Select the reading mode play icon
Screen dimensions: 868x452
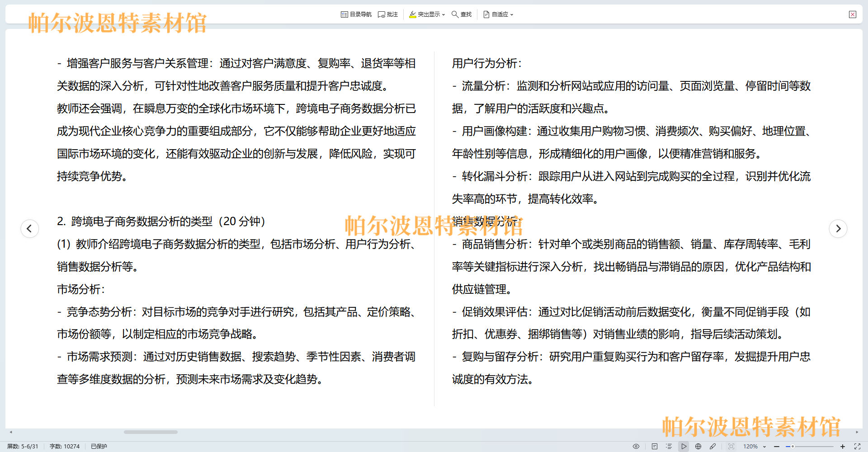coord(684,447)
